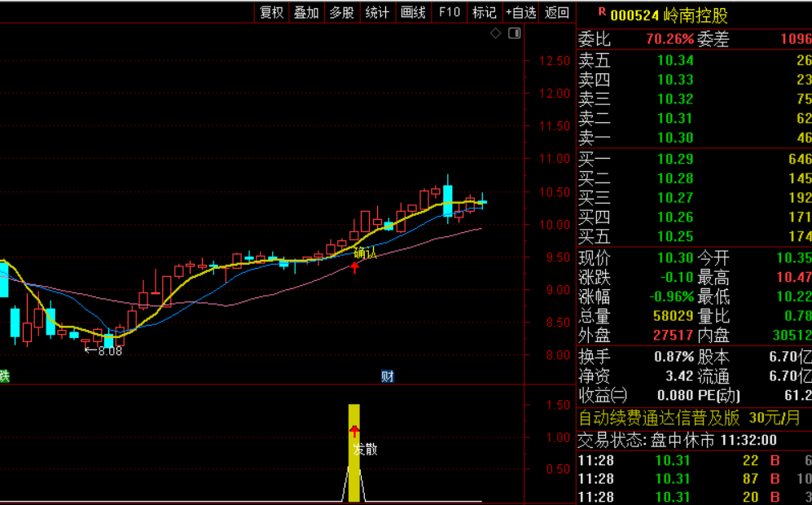This screenshot has width=812, height=505.
Task: Open F10 company information
Action: pyautogui.click(x=449, y=12)
